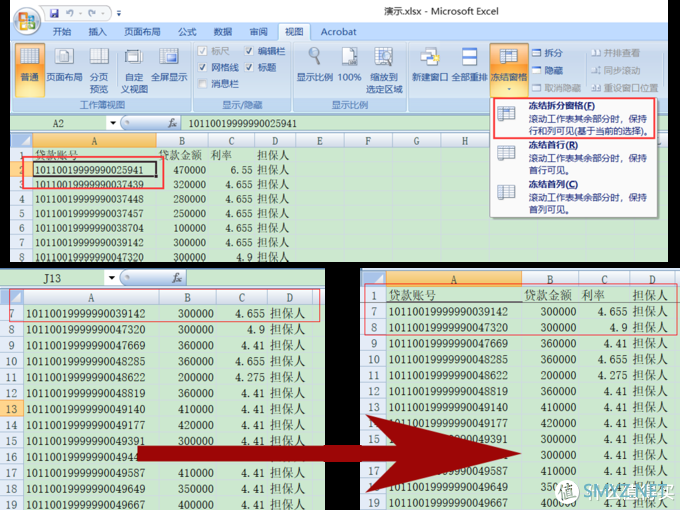The image size is (680, 510).
Task: Select cell with 6.55 rate
Action: pyautogui.click(x=231, y=170)
